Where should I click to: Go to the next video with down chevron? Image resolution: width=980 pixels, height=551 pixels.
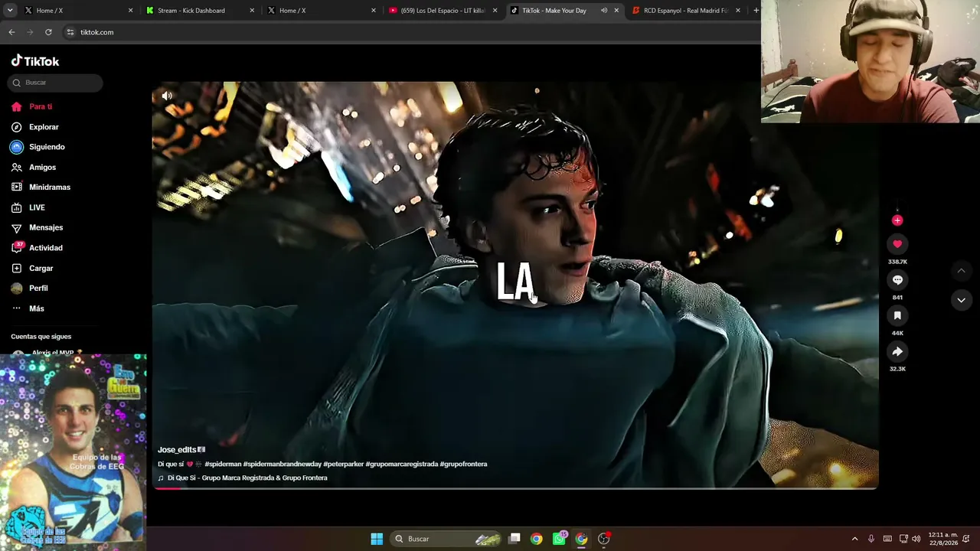(x=961, y=300)
